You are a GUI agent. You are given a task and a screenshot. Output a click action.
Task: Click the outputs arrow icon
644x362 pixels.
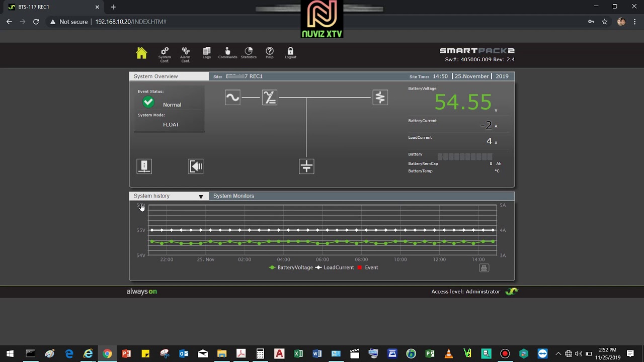pyautogui.click(x=196, y=166)
